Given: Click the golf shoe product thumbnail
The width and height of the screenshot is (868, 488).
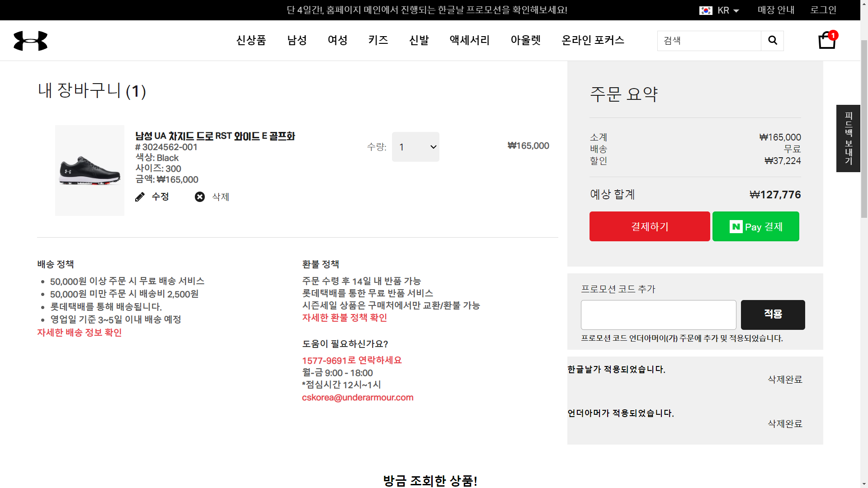Looking at the screenshot, I should coord(90,170).
